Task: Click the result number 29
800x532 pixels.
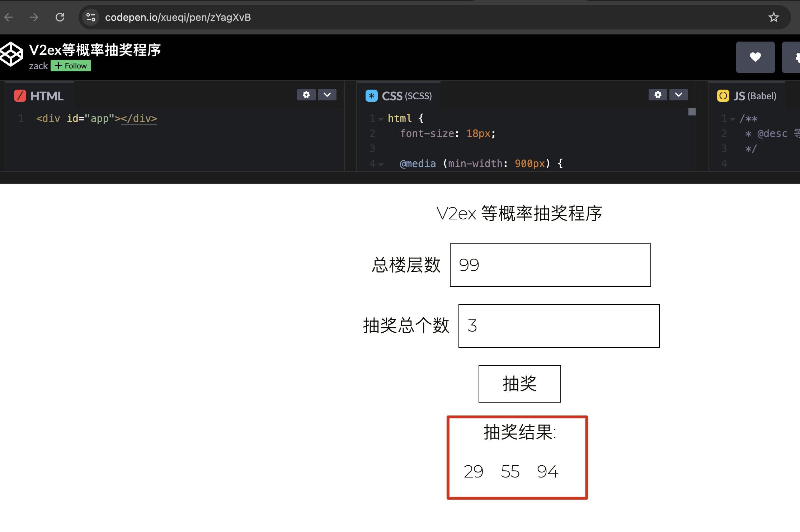Action: pyautogui.click(x=473, y=471)
